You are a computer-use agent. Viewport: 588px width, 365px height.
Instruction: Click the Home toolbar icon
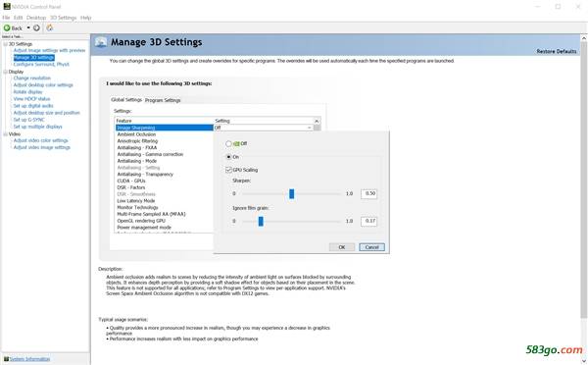pos(50,27)
